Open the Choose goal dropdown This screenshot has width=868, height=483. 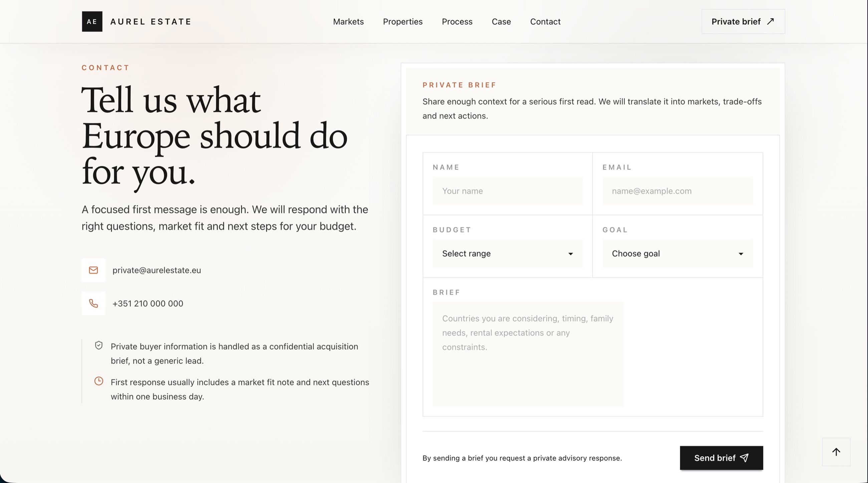(x=677, y=254)
